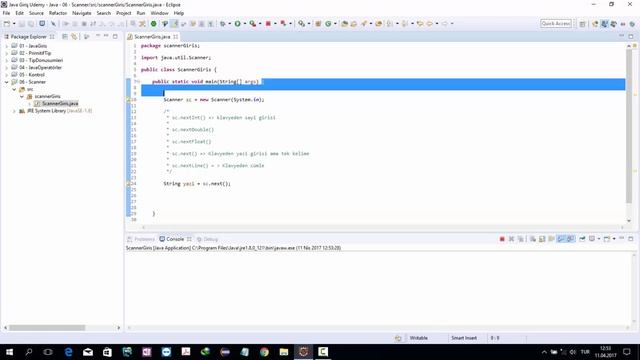Collapse all in Package Explorer toolbar
Screen dimensions: 640x360
[64, 37]
